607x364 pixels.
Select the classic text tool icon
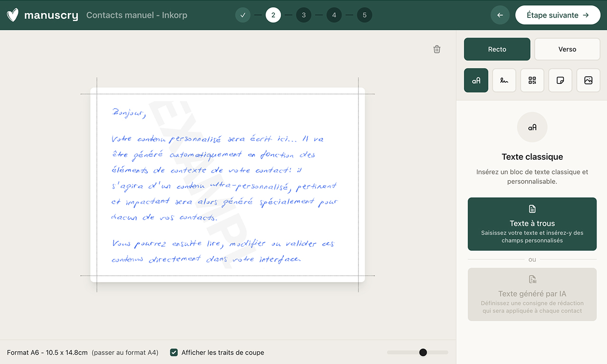tap(476, 81)
